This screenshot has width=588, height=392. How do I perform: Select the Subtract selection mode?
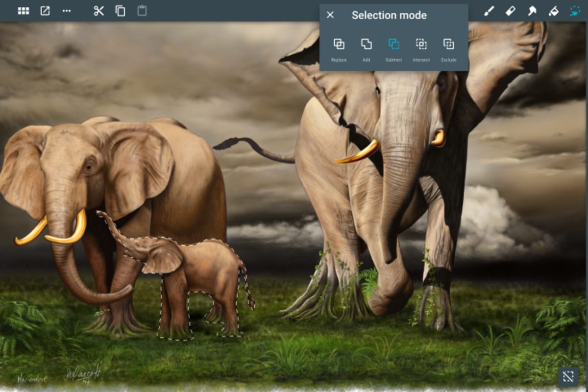[393, 49]
